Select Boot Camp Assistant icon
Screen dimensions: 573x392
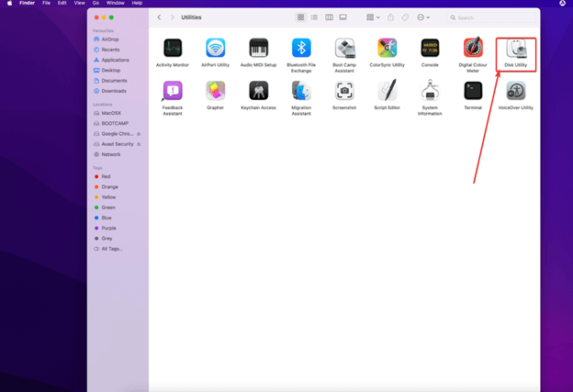(344, 48)
